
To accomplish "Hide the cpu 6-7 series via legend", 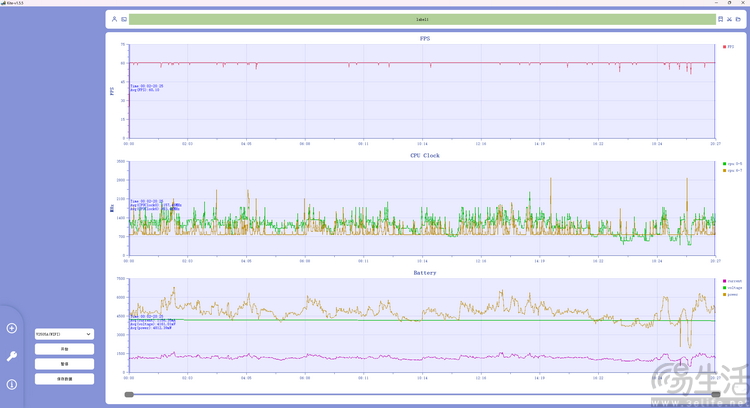I will [x=732, y=171].
